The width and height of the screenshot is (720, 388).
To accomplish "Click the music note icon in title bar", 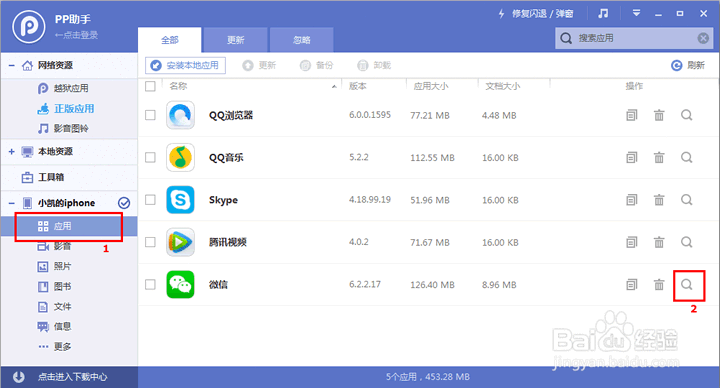I will click(603, 13).
